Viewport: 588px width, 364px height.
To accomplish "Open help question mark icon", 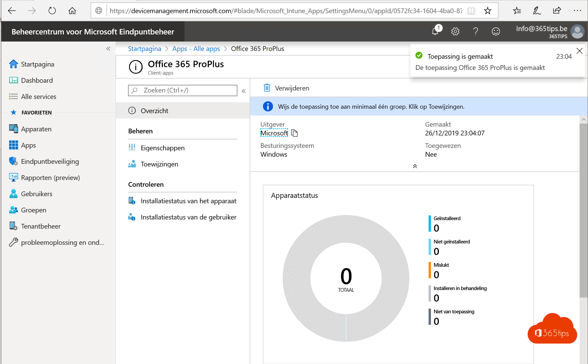I will coord(476,31).
